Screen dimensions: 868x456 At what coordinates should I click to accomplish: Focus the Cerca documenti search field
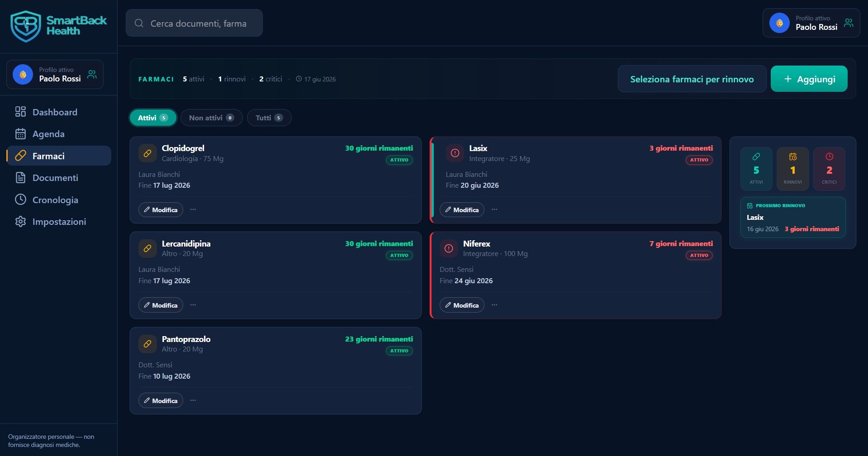pyautogui.click(x=194, y=23)
